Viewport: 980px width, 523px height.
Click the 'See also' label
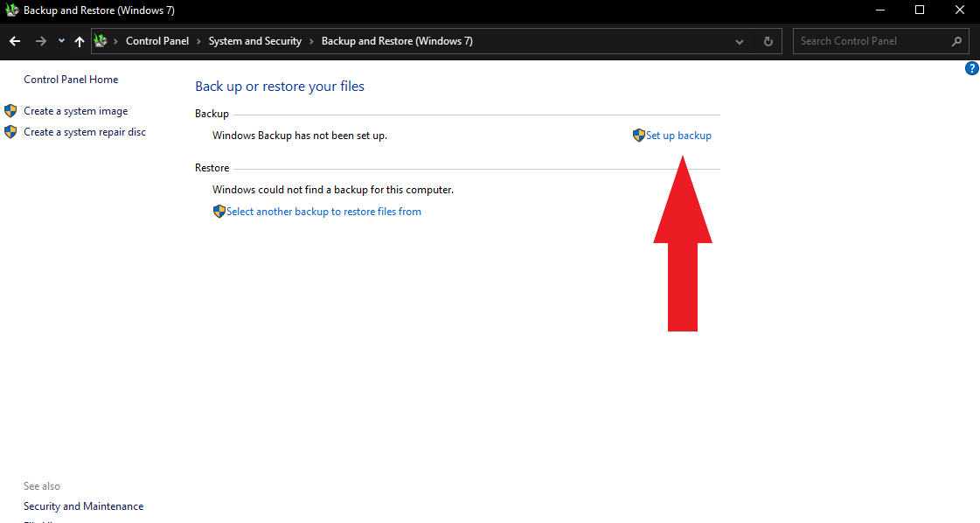click(42, 486)
